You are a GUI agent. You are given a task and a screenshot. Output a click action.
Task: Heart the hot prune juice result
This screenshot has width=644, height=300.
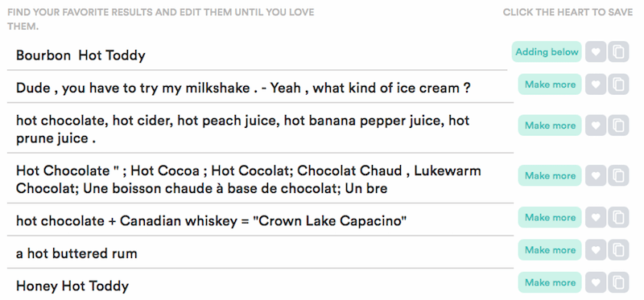click(596, 125)
